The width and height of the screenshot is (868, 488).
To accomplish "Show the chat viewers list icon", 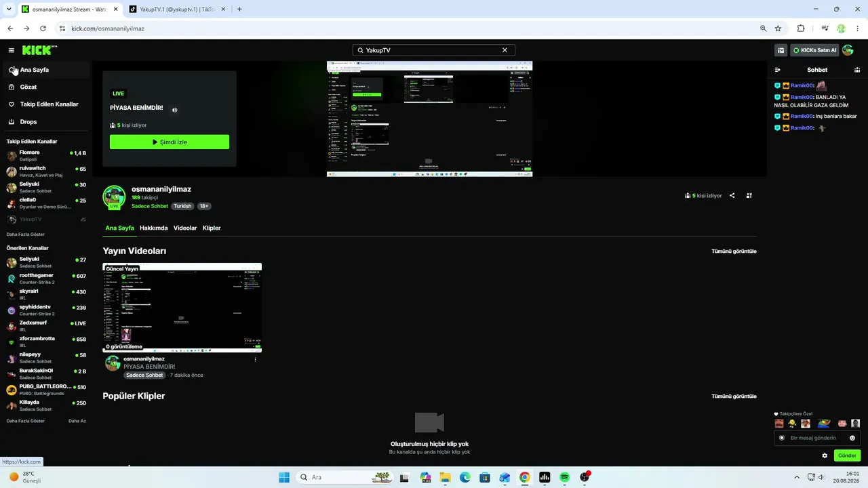I will coord(857,70).
